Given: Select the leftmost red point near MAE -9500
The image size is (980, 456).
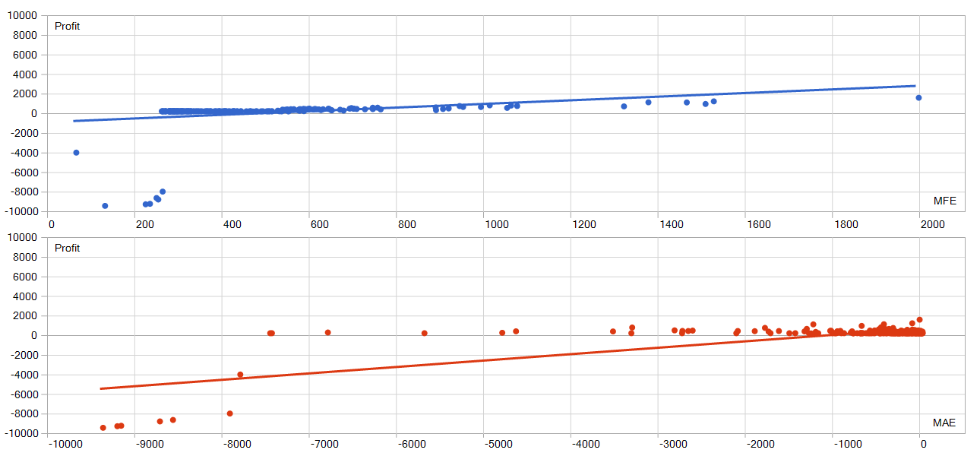Looking at the screenshot, I should click(103, 428).
